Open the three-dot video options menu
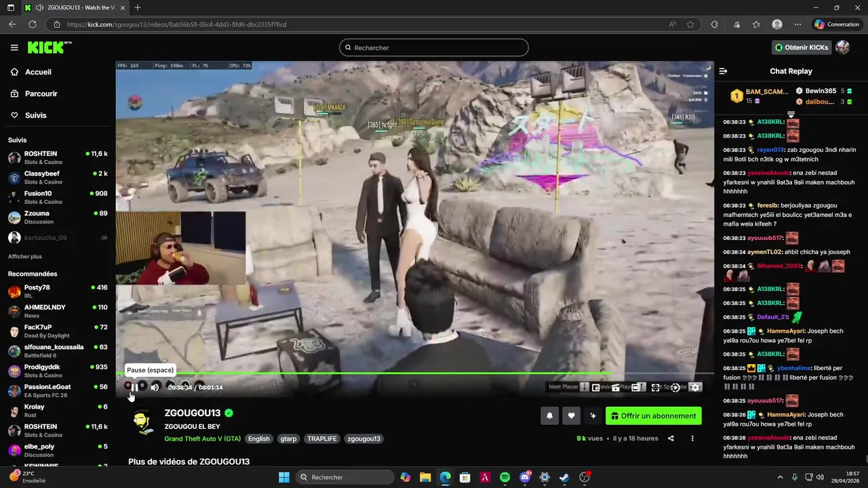This screenshot has width=868, height=488. [692, 439]
